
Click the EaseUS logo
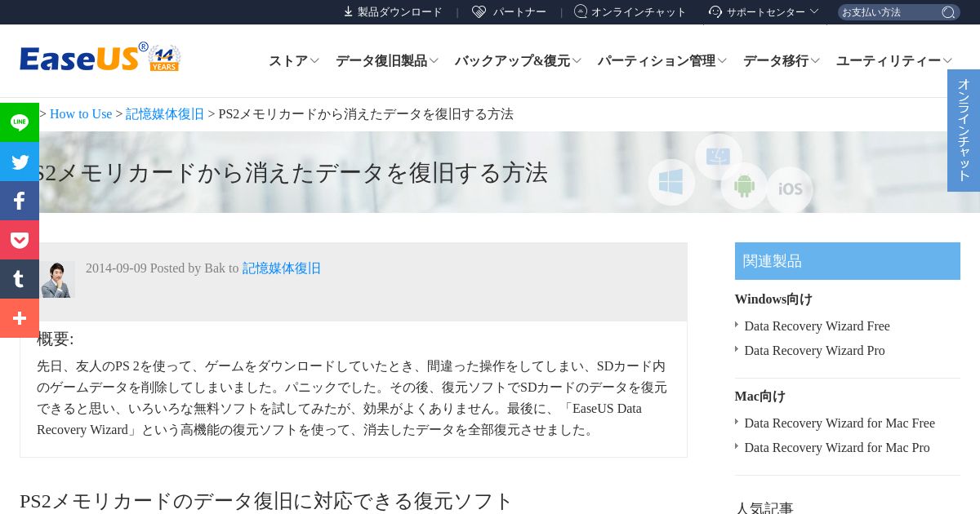coord(84,58)
